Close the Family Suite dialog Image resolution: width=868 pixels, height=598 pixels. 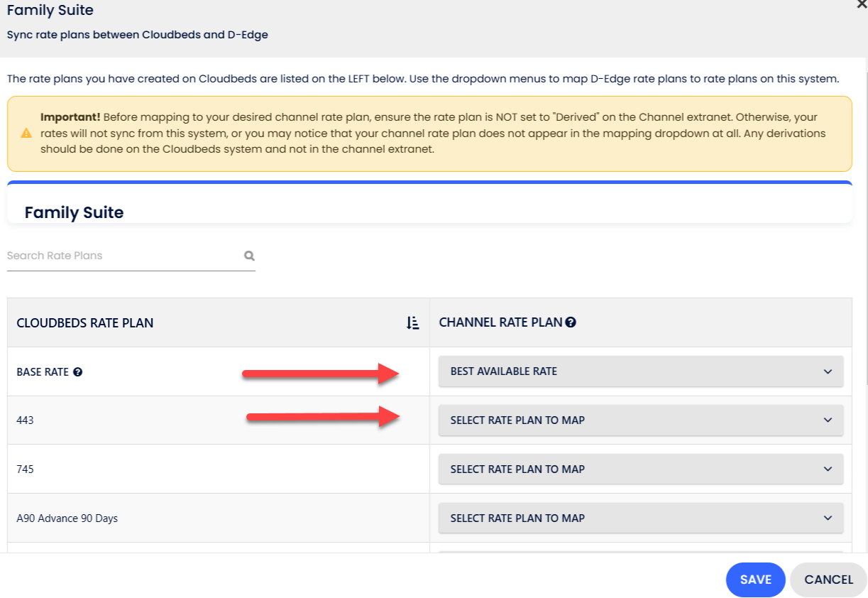(862, 4)
